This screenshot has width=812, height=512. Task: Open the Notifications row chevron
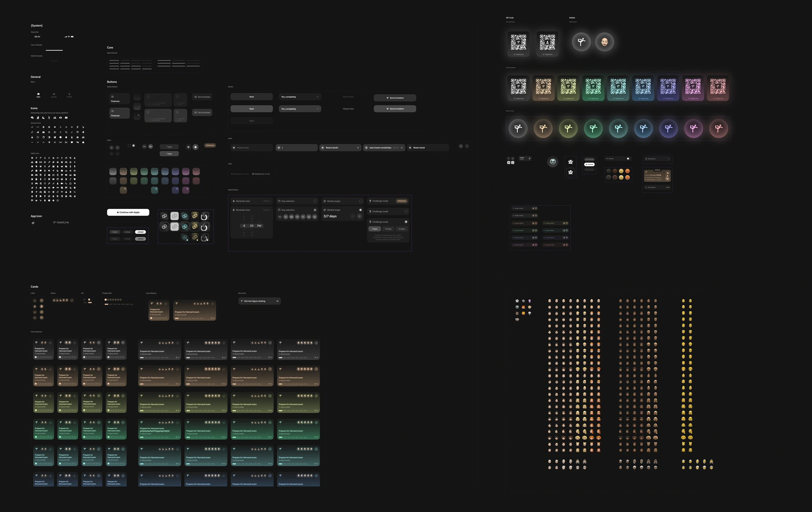[669, 158]
